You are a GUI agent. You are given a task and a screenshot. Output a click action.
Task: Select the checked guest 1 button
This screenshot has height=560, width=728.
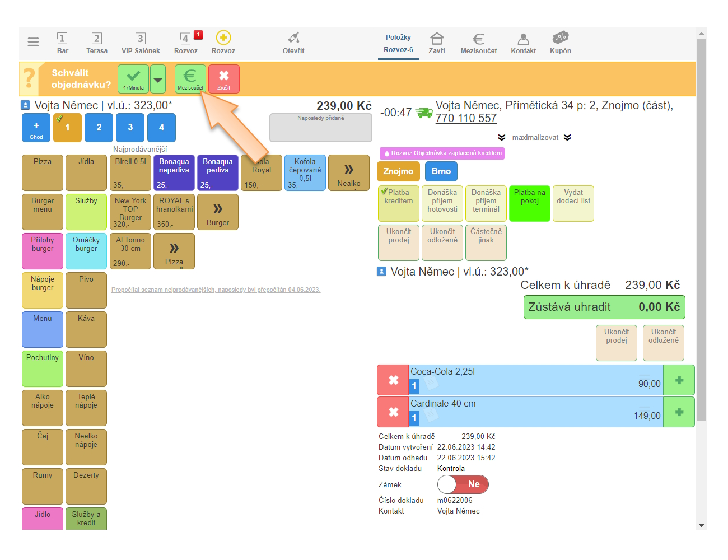click(67, 128)
